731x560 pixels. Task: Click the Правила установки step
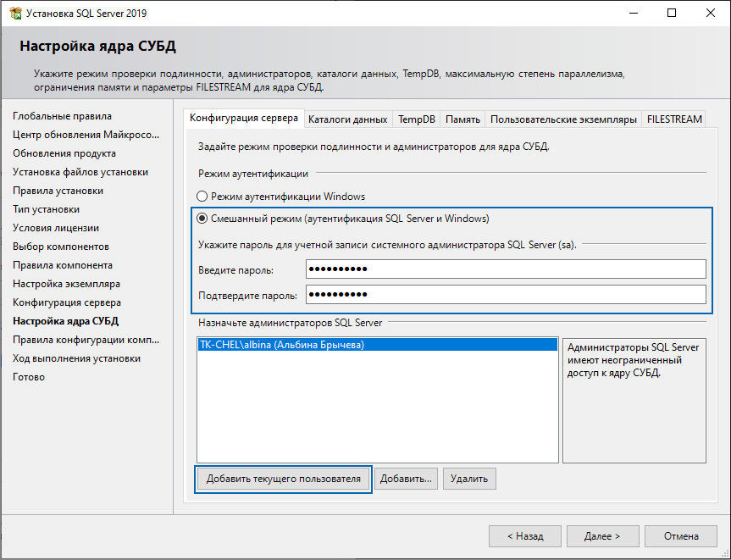(58, 191)
